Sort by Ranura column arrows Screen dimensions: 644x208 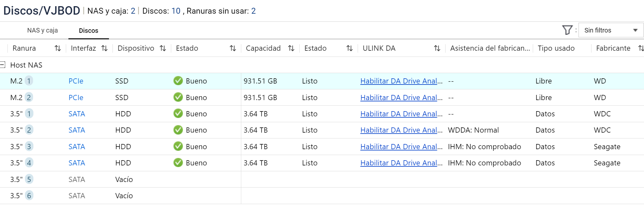(58, 48)
